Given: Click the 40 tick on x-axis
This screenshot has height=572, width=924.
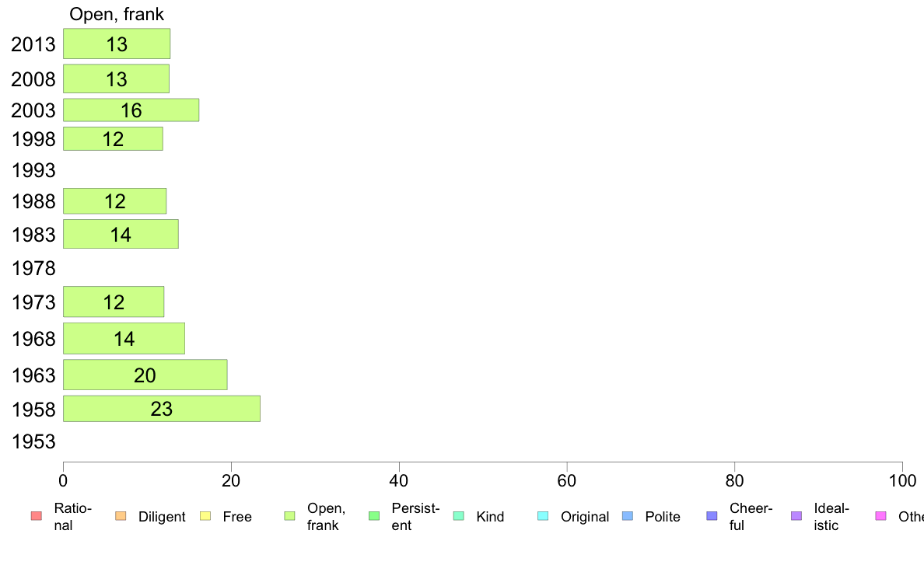Looking at the screenshot, I should point(399,481).
